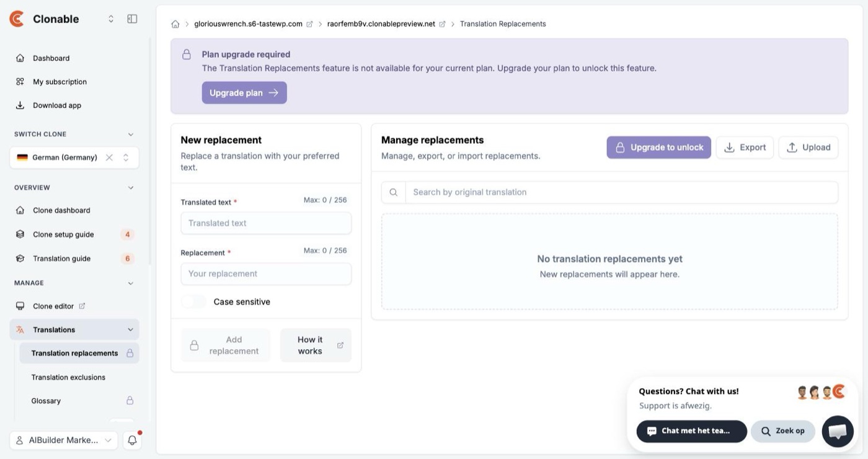Click the search magnifier in replacements search
Image resolution: width=868 pixels, height=459 pixels.
click(x=393, y=192)
